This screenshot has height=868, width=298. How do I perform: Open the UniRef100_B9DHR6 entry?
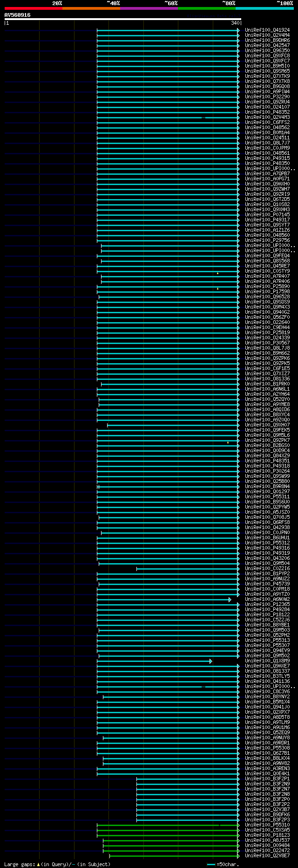(267, 40)
